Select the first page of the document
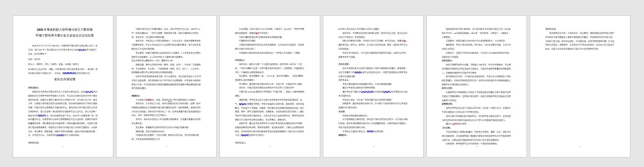 coord(63,87)
